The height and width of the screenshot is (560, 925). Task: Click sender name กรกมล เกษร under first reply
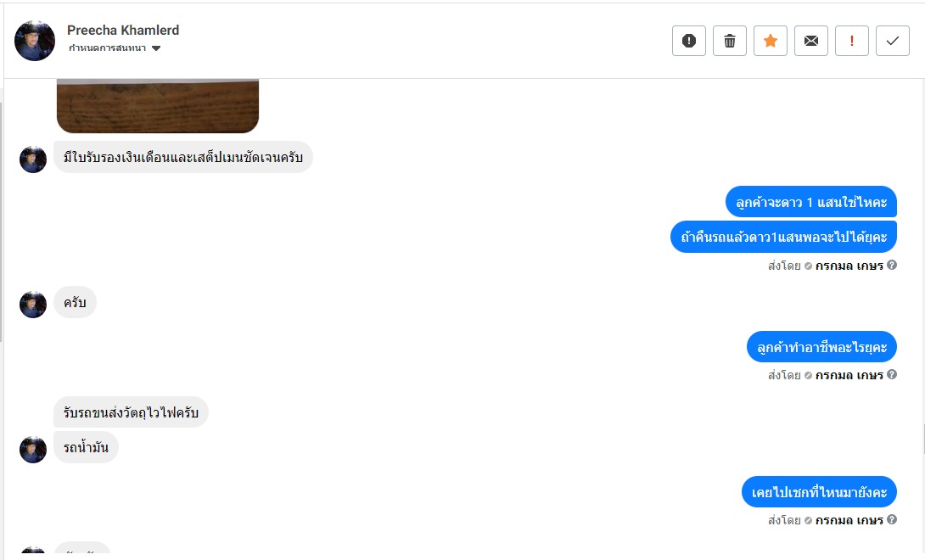[849, 266]
